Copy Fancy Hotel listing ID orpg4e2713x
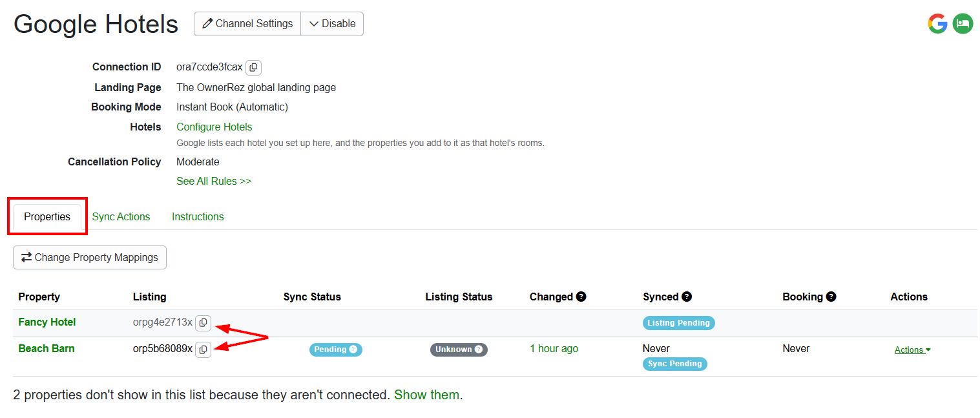 (x=203, y=322)
